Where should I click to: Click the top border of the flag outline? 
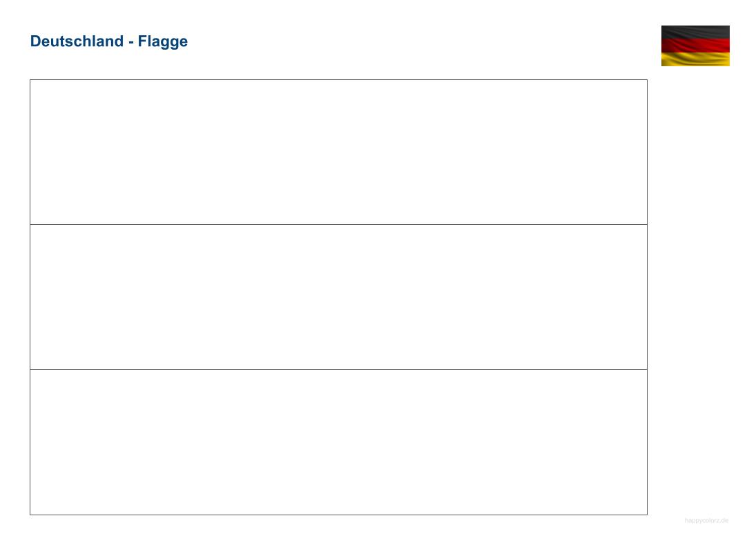click(338, 79)
